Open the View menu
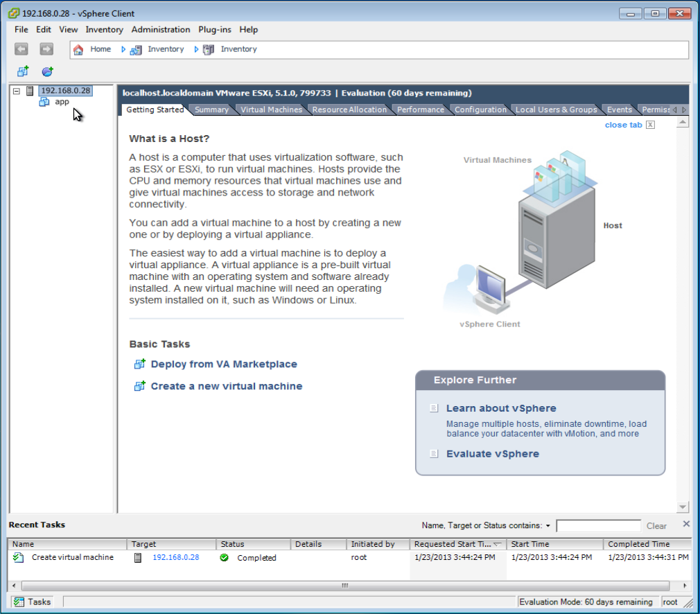The image size is (700, 614). click(x=69, y=30)
